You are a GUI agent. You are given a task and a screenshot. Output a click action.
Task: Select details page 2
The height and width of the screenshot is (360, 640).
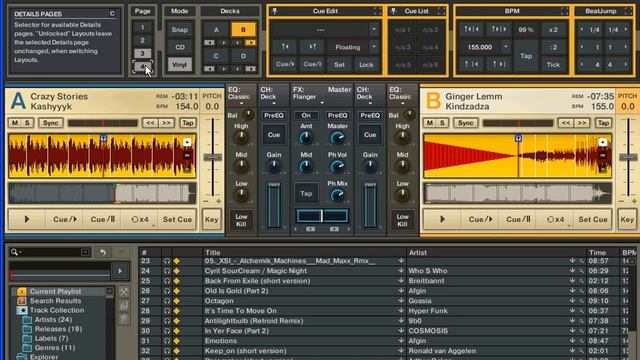142,40
